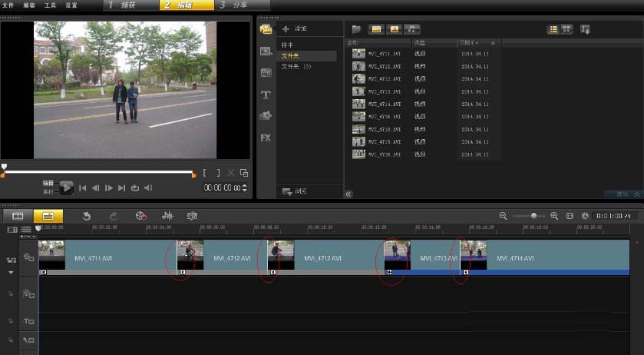Sort library by the type column header

(434, 43)
